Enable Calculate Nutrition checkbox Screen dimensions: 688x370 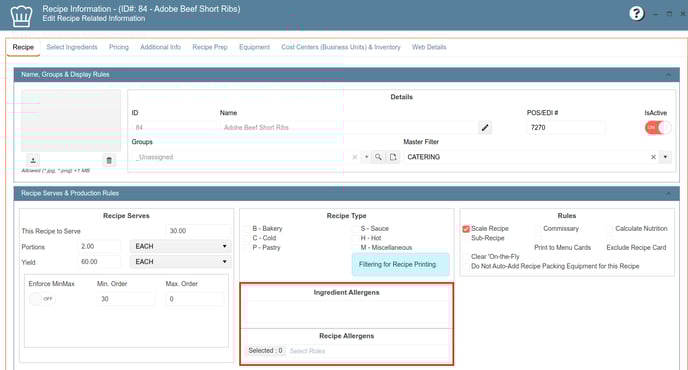pyautogui.click(x=610, y=229)
